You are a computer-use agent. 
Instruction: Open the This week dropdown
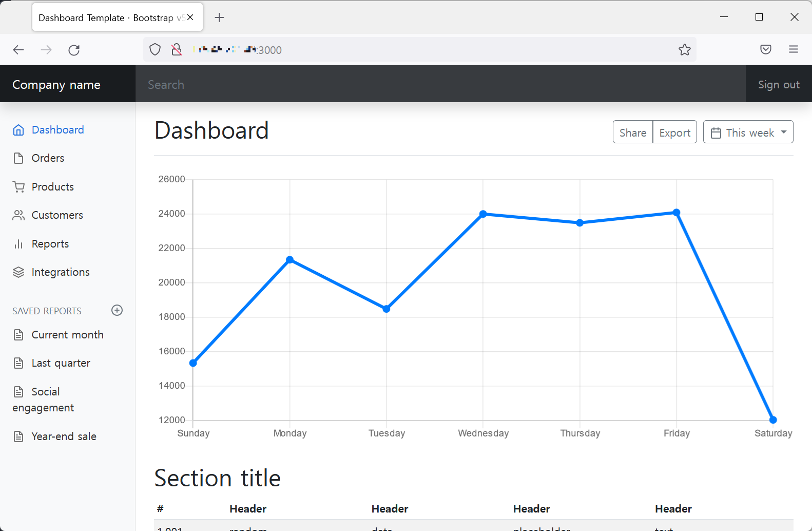pyautogui.click(x=748, y=132)
